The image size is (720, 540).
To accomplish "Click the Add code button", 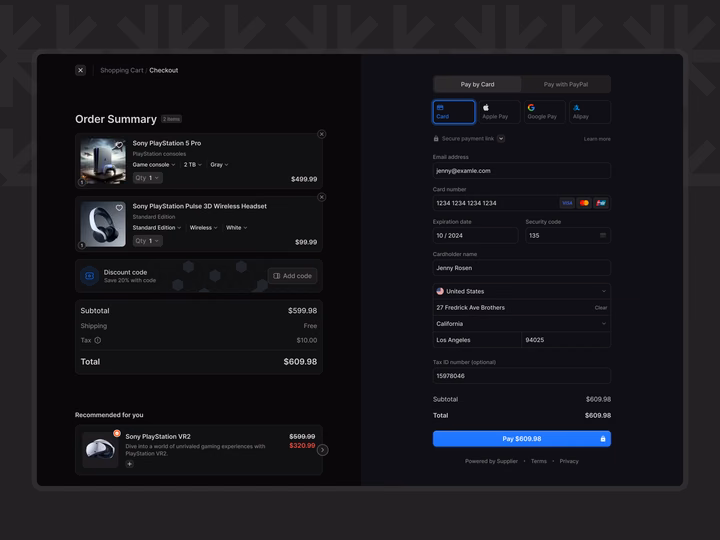I will coord(292,276).
